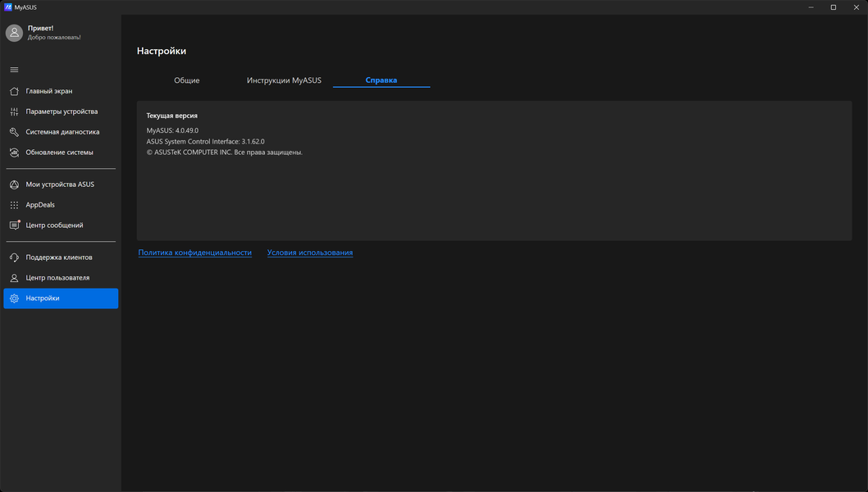Open Обновление системы section
The image size is (868, 492).
59,153
